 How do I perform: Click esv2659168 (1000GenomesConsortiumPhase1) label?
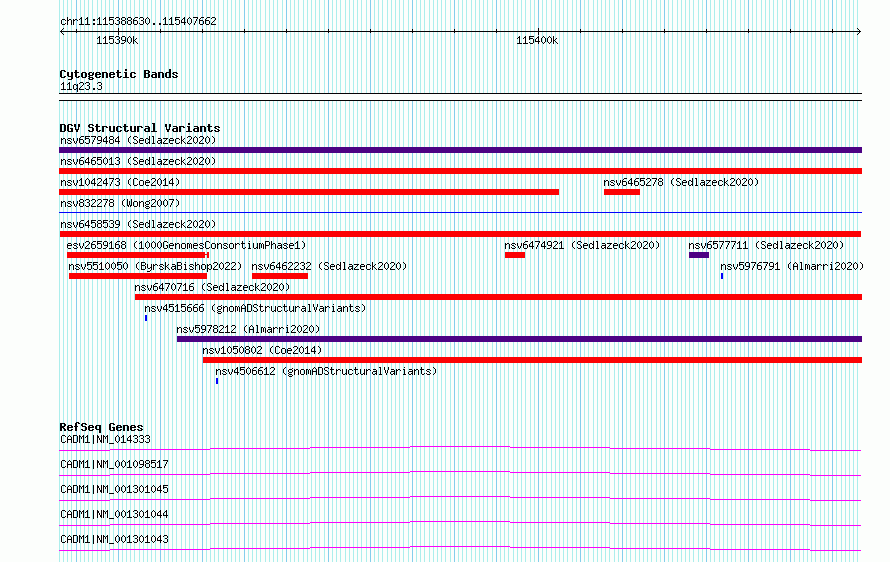(186, 245)
